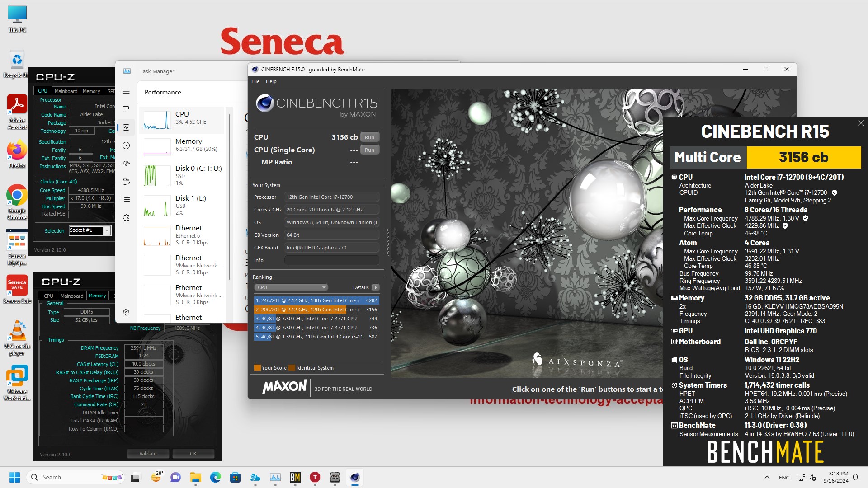Open Task Manager settings gear
Screen dimensions: 868x488
[x=126, y=312]
